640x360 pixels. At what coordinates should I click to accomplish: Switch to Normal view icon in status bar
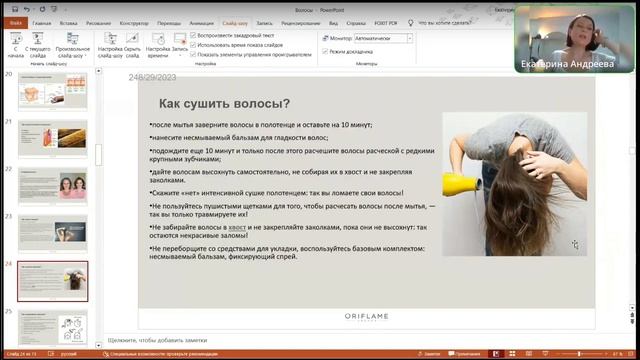(496, 354)
